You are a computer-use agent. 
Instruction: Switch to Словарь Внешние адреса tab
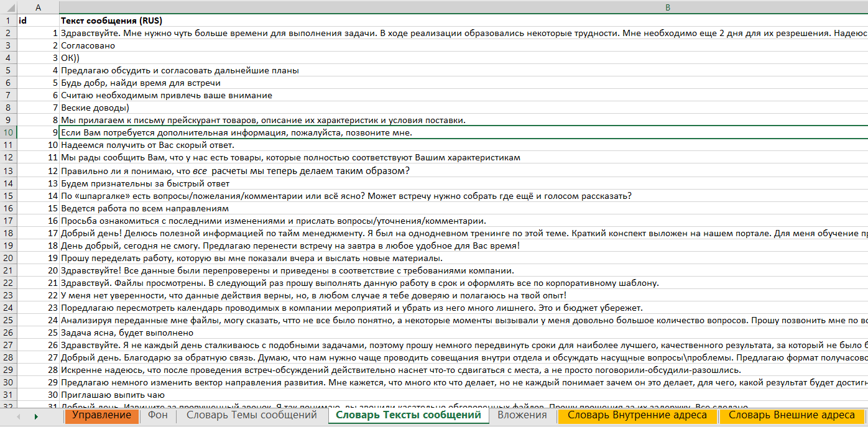tap(792, 415)
